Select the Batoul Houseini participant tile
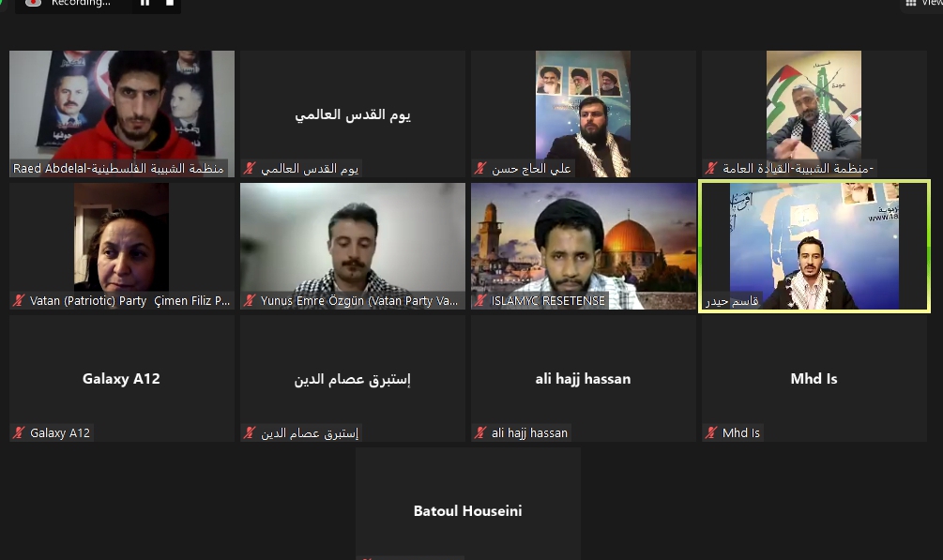The height and width of the screenshot is (560, 943). [468, 504]
